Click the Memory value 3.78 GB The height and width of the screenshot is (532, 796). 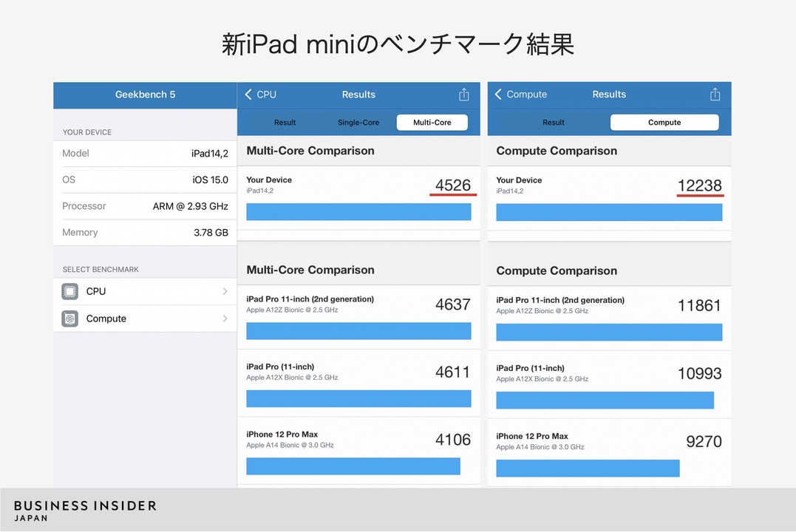pos(211,233)
